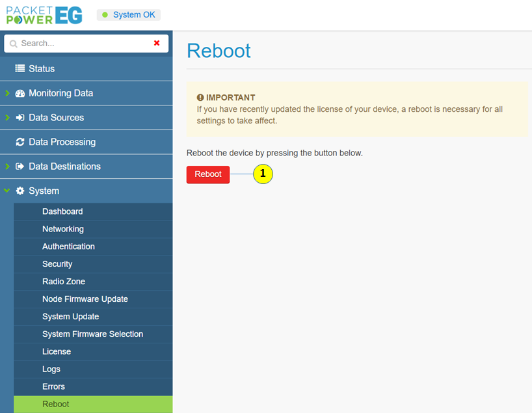This screenshot has height=413, width=532.
Task: Expand the Monitoring Data section chevron
Action: [7, 93]
